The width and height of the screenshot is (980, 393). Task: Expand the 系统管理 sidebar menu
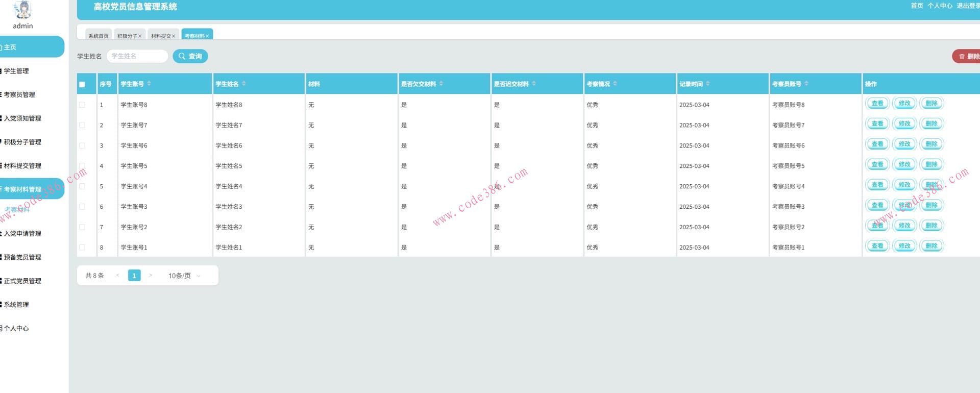[32, 305]
